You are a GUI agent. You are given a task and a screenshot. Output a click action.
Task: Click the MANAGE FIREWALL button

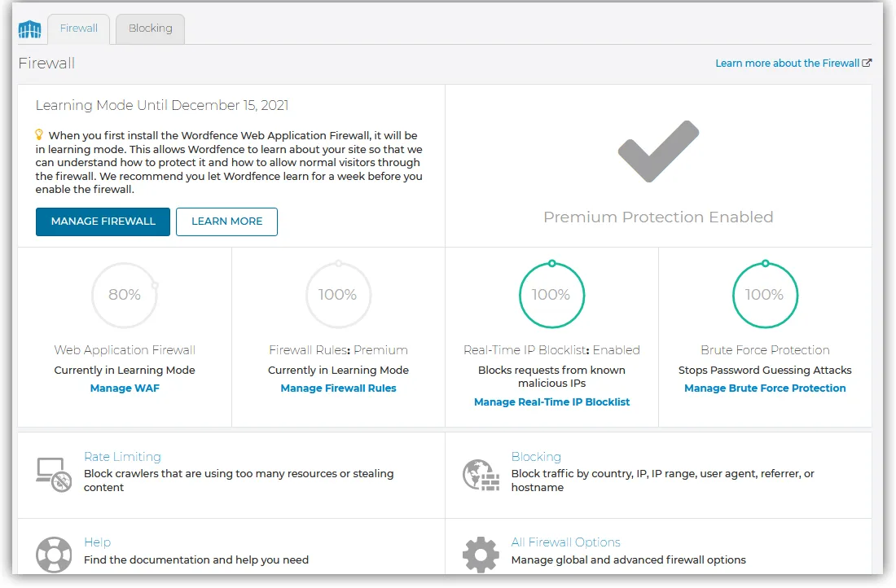[x=103, y=222]
